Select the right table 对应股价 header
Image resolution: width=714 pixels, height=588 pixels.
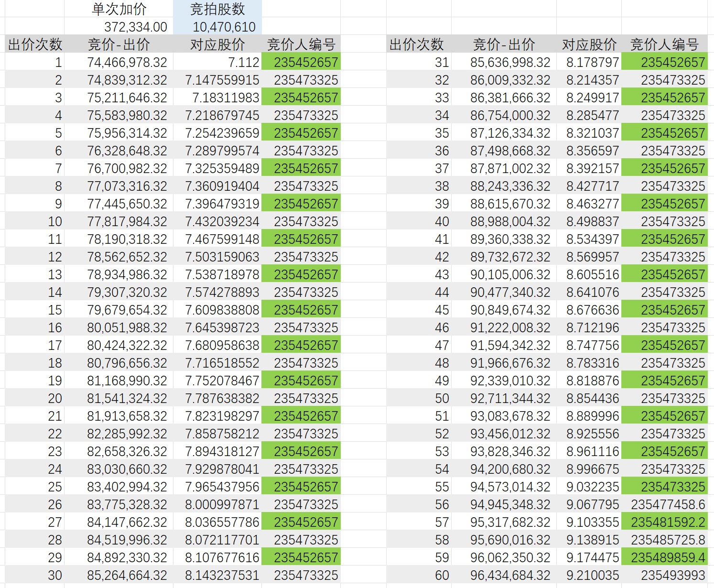589,44
